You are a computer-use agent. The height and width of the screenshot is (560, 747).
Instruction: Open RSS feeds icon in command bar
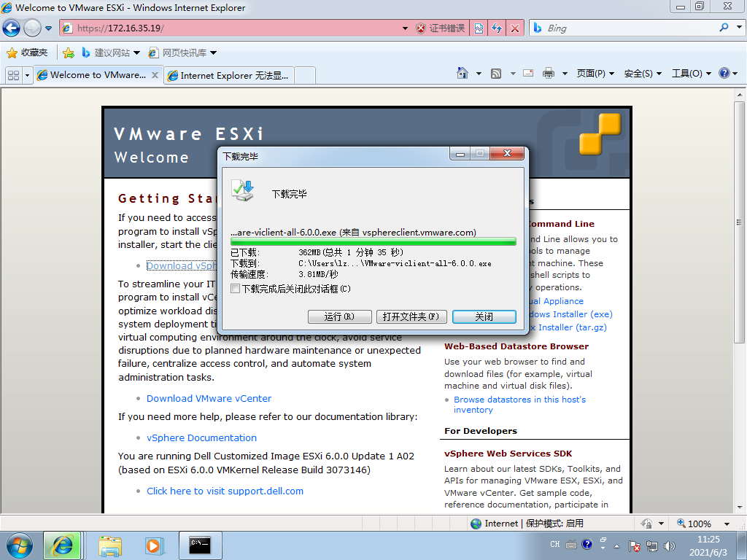[496, 74]
